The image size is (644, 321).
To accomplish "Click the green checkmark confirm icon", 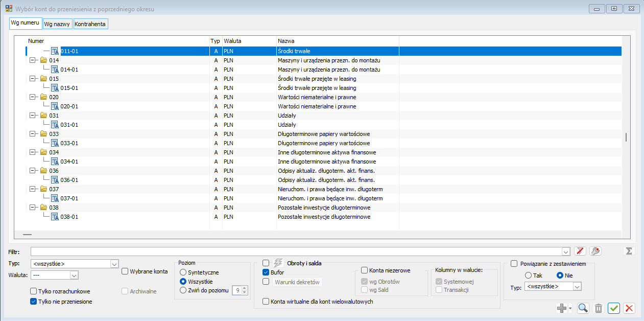I will click(614, 308).
